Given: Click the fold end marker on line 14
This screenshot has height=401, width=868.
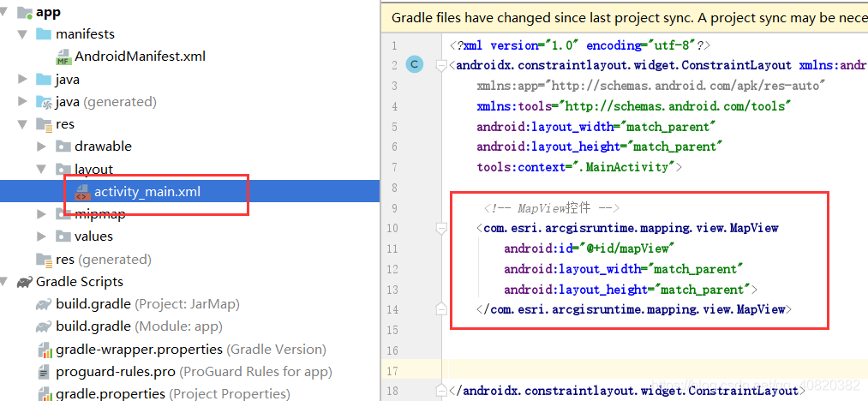Looking at the screenshot, I should point(441,309).
